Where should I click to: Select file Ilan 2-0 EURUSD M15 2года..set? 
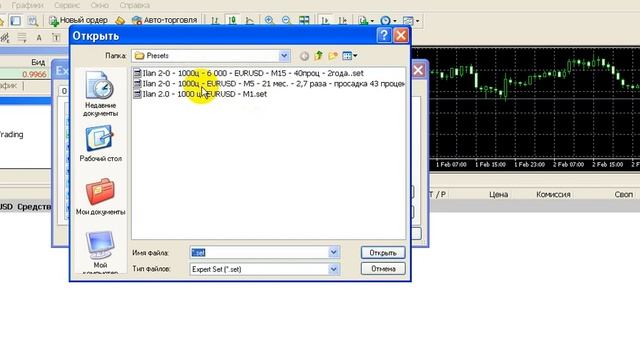249,73
